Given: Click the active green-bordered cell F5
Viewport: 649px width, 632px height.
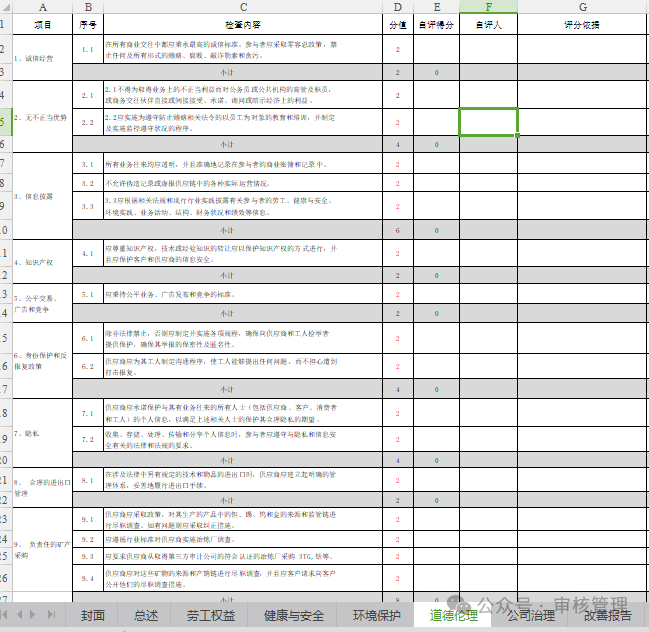Looking at the screenshot, I should (488, 122).
